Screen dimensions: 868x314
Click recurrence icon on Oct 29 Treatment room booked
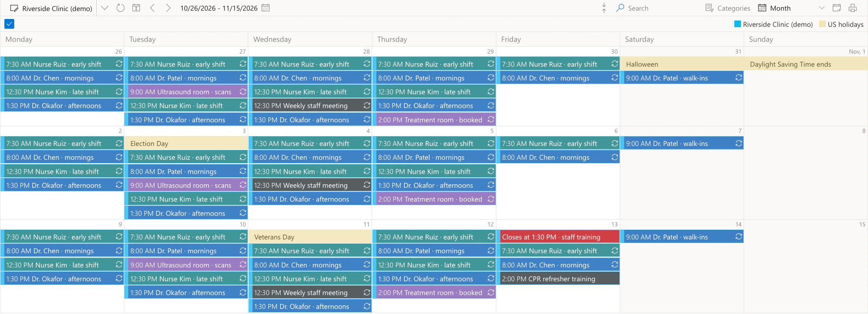pyautogui.click(x=491, y=119)
